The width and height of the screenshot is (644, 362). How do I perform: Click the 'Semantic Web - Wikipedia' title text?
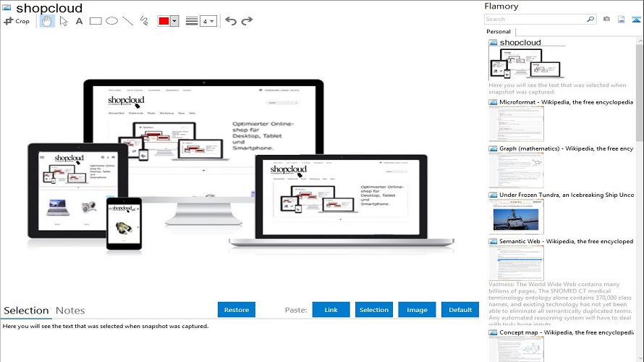[x=567, y=241]
